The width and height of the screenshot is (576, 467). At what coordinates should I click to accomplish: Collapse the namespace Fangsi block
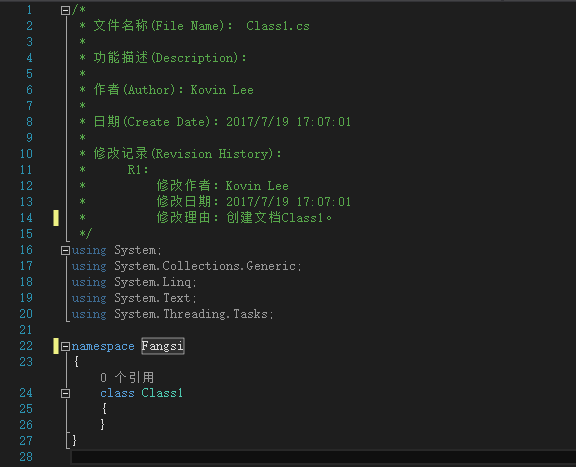[x=65, y=346]
